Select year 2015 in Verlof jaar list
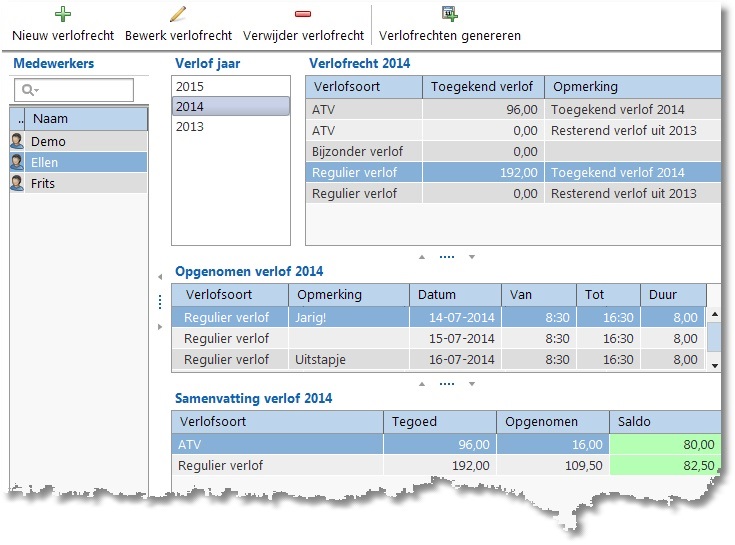Image resolution: width=735 pixels, height=545 pixels. point(230,87)
